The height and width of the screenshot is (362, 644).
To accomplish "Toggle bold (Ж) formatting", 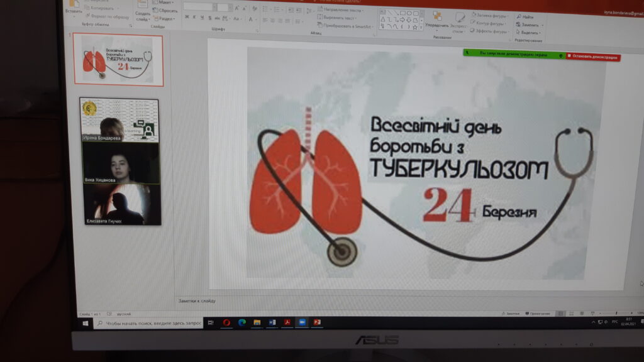I will coord(187,17).
